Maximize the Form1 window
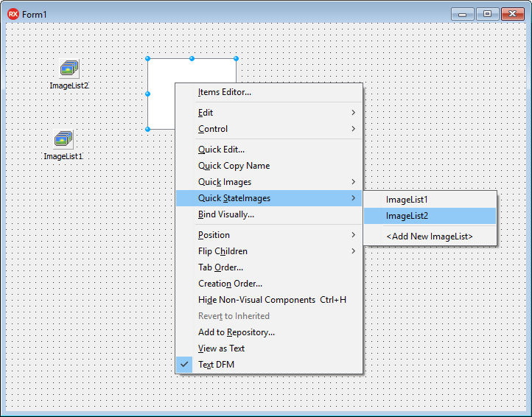This screenshot has width=532, height=417. pyautogui.click(x=488, y=14)
